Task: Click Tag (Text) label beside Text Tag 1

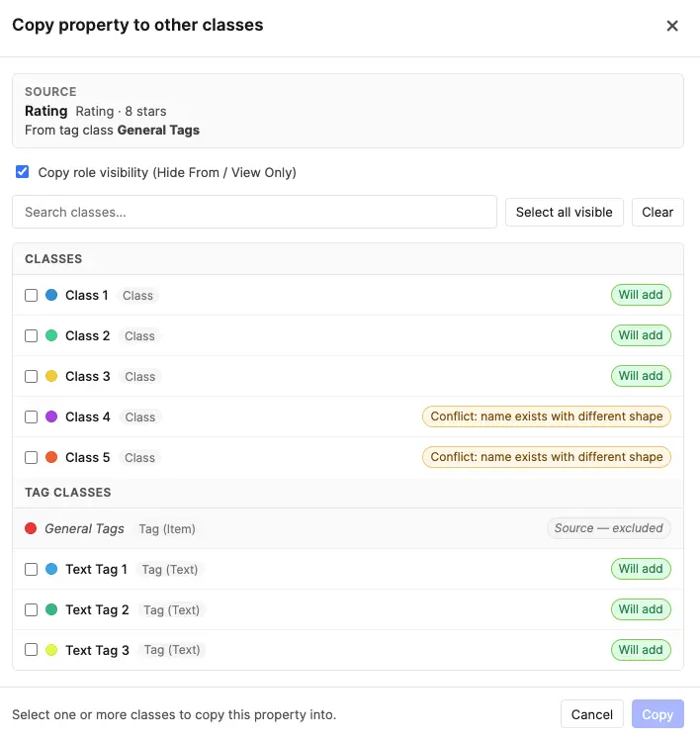Action: pos(170,569)
